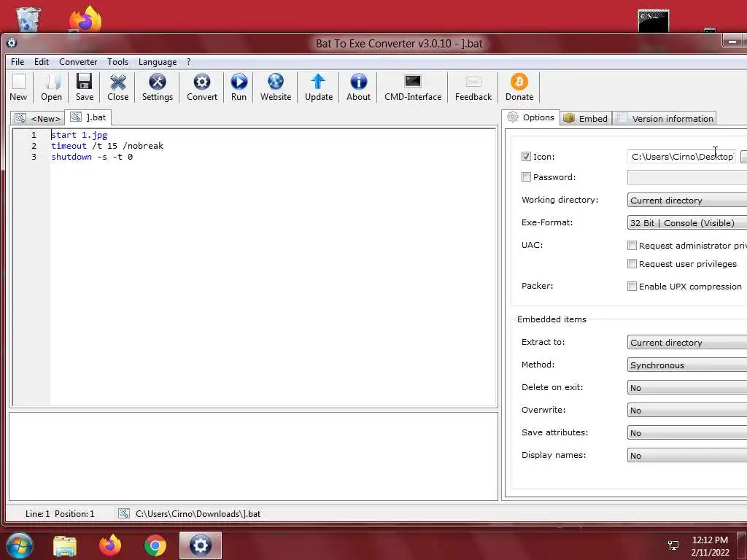
Task: Open the Firefox desktop shortcut
Action: coord(86,18)
